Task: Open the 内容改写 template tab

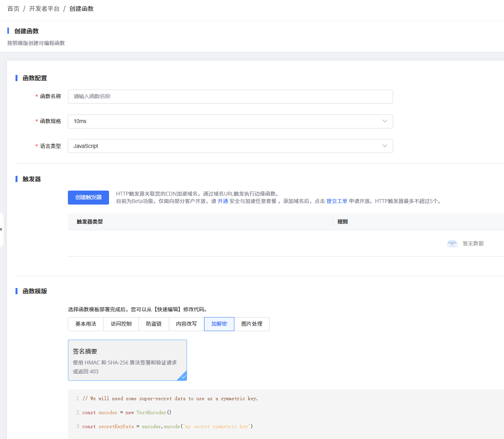Action: [186, 324]
